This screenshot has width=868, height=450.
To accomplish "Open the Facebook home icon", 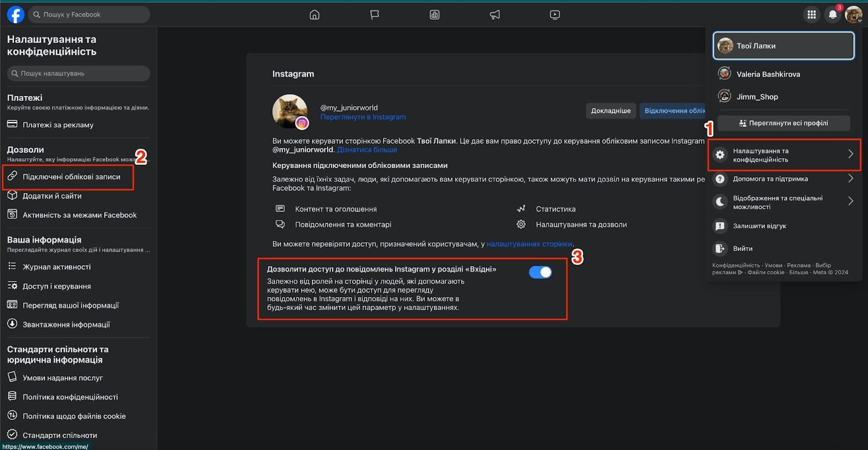I will 314,15.
